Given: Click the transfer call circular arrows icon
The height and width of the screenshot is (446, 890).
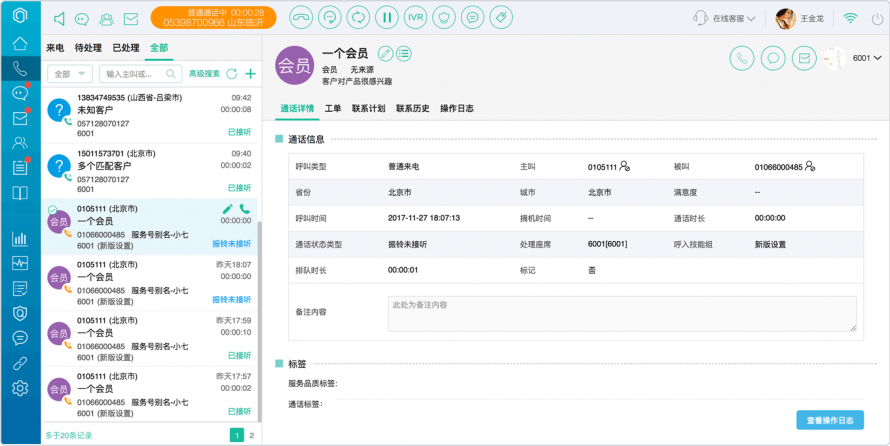Looking at the screenshot, I should tap(358, 18).
